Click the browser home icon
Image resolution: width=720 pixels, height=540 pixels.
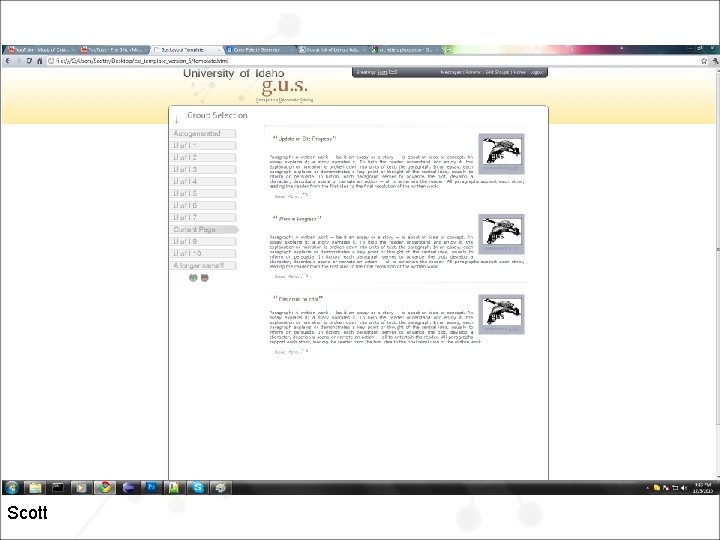pos(39,61)
